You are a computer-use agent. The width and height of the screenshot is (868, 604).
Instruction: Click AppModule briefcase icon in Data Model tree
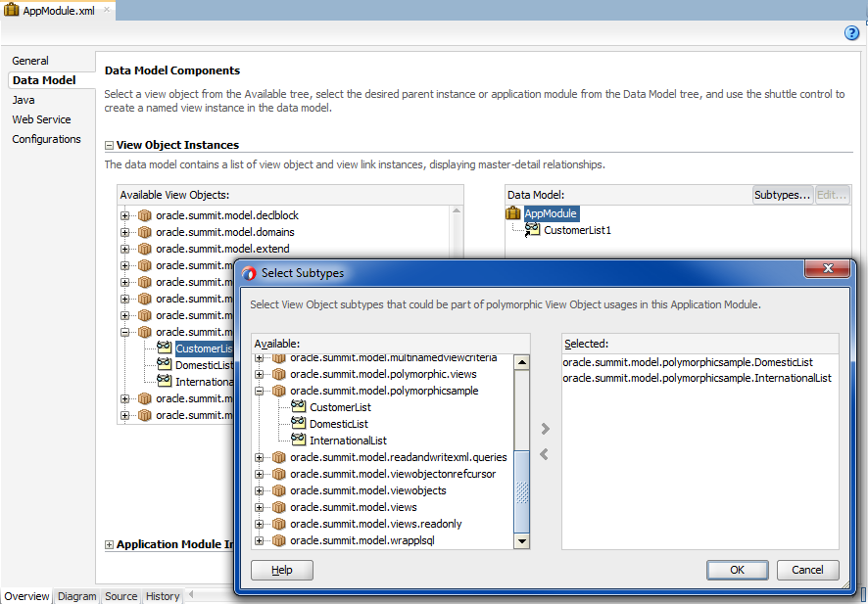[x=513, y=213]
